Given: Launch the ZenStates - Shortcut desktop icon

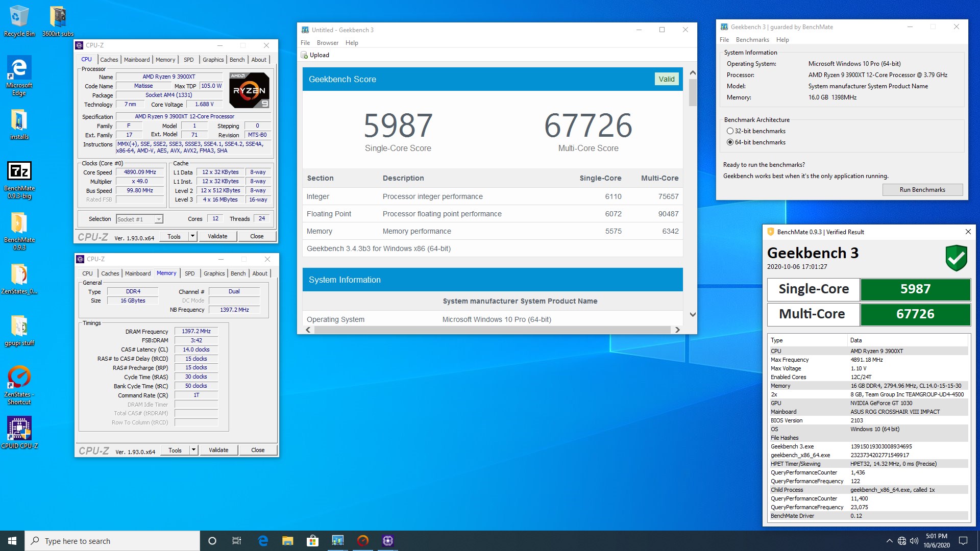Looking at the screenshot, I should [19, 385].
